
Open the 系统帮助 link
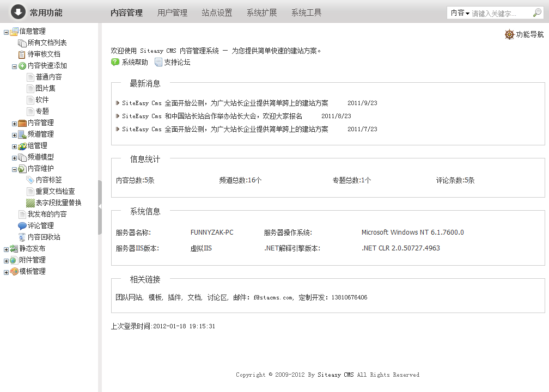135,62
